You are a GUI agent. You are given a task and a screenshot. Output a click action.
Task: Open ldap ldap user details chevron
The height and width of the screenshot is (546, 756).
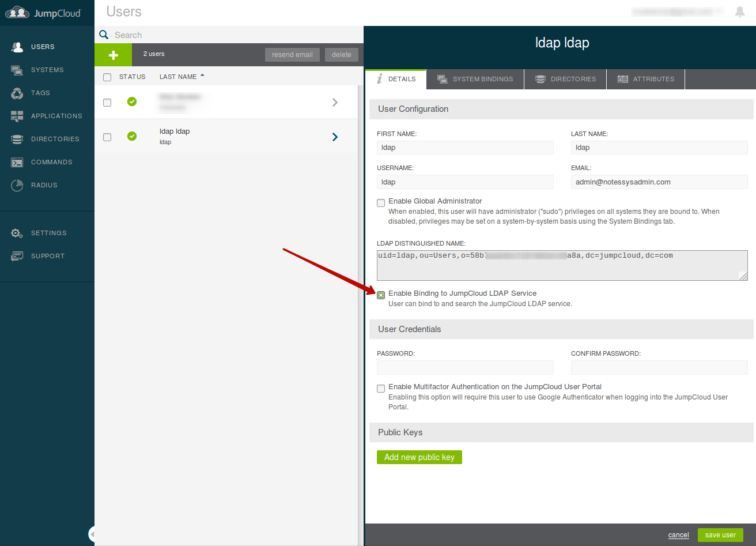tap(335, 137)
